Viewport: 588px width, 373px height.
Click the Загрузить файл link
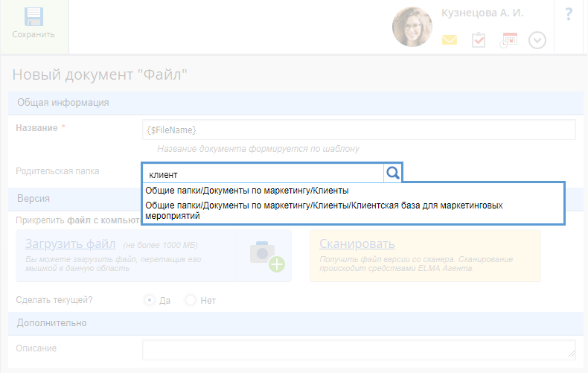pos(70,244)
